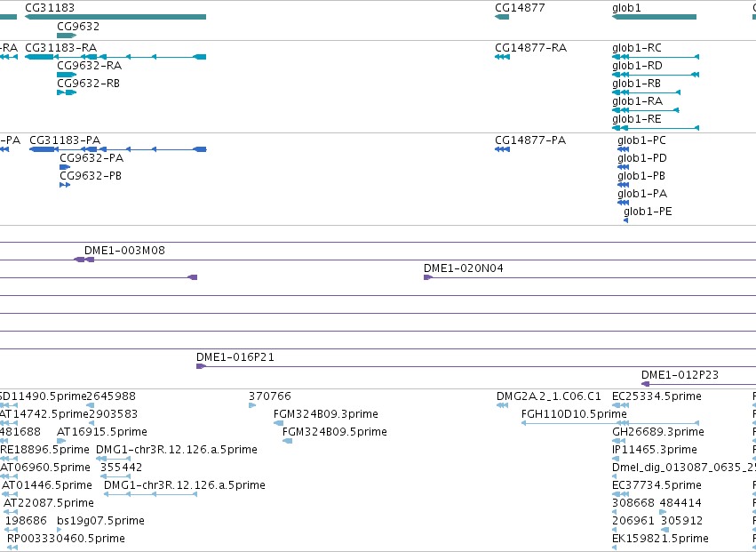Click EST 484414

pos(680,503)
